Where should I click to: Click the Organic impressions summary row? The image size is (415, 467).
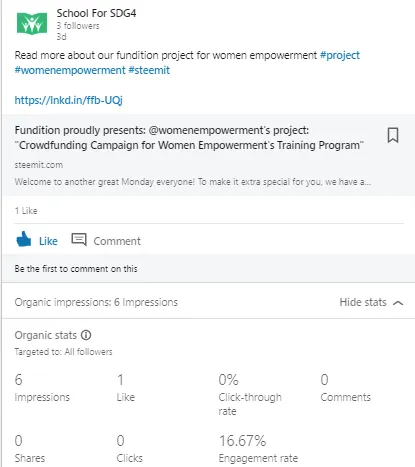(208, 302)
